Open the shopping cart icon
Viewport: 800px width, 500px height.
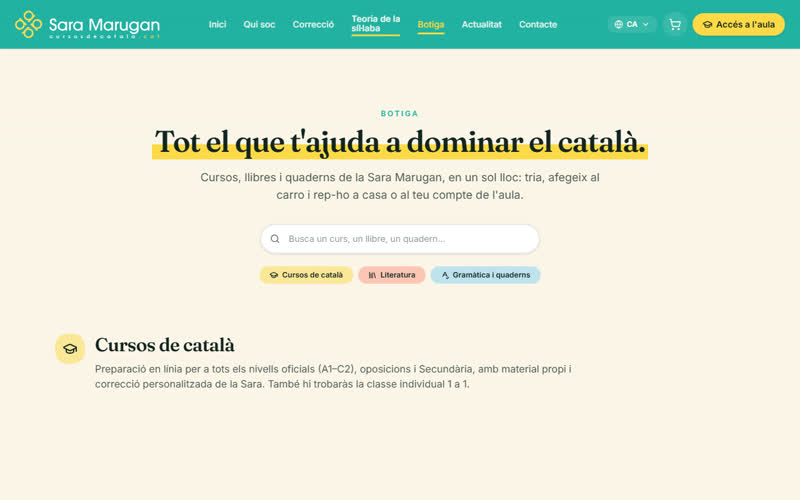[x=674, y=24]
